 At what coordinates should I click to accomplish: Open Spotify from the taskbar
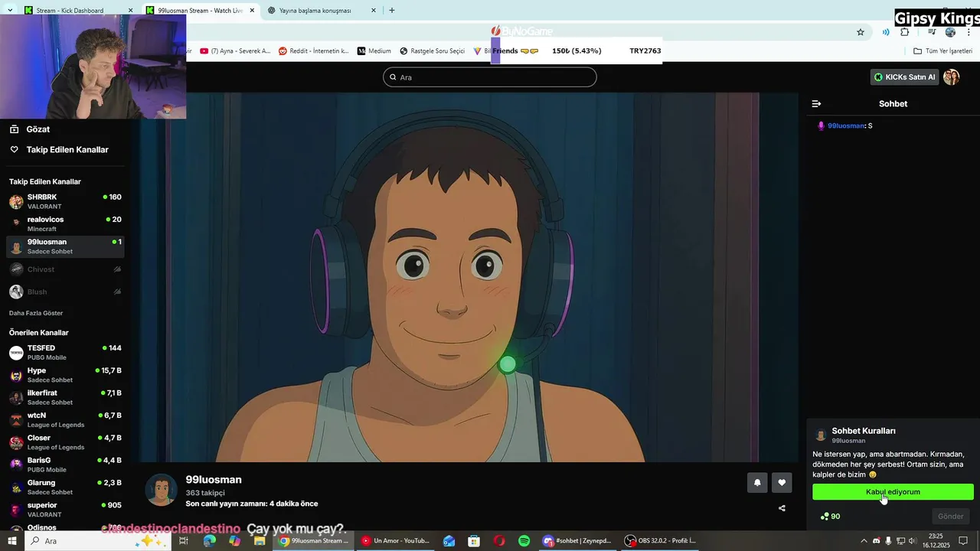pyautogui.click(x=524, y=541)
